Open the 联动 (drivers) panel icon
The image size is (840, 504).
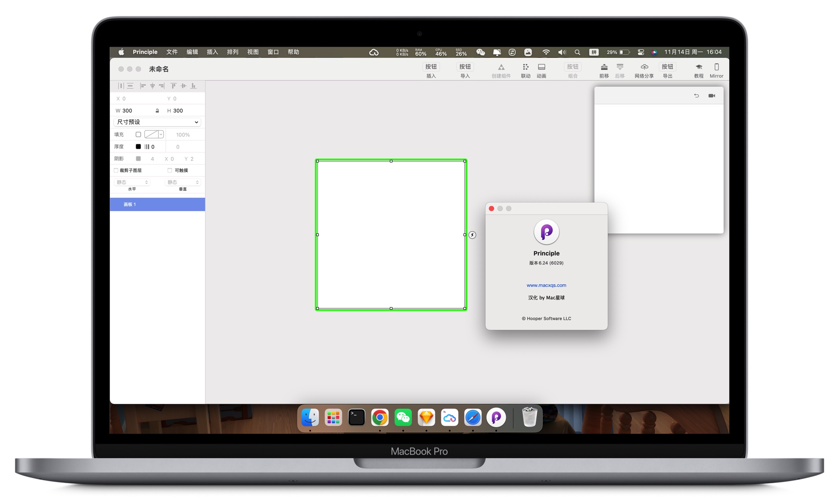tap(526, 67)
